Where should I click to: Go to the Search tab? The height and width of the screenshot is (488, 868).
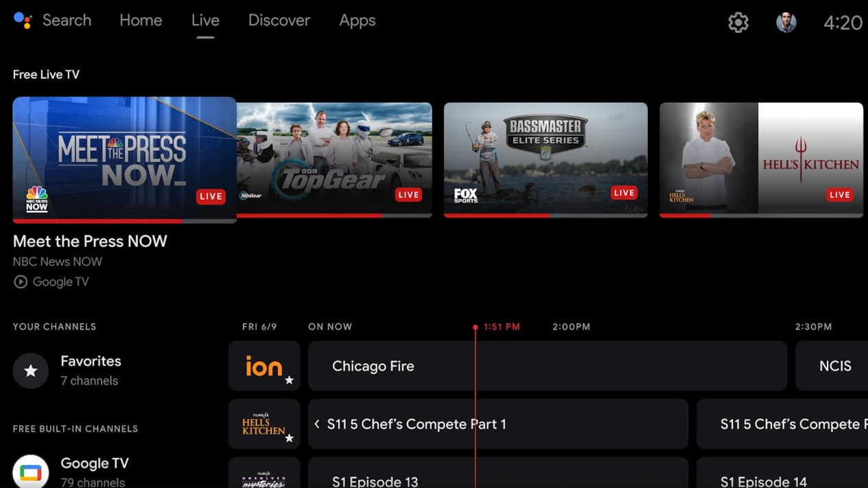(67, 21)
